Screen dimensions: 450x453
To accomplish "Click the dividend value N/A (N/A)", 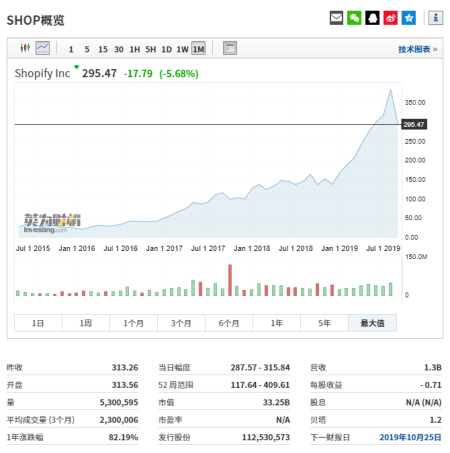I will 424,402.
